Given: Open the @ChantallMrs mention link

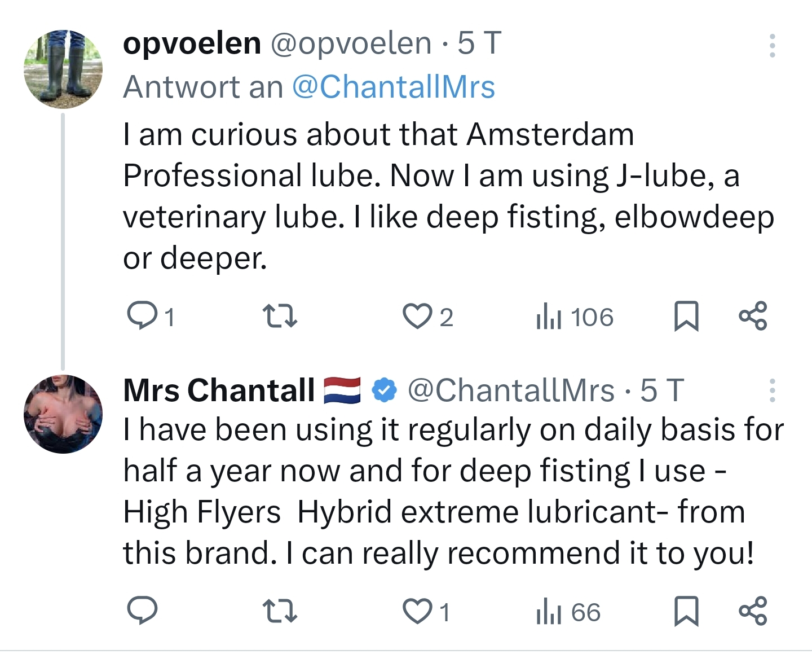Looking at the screenshot, I should tap(394, 87).
